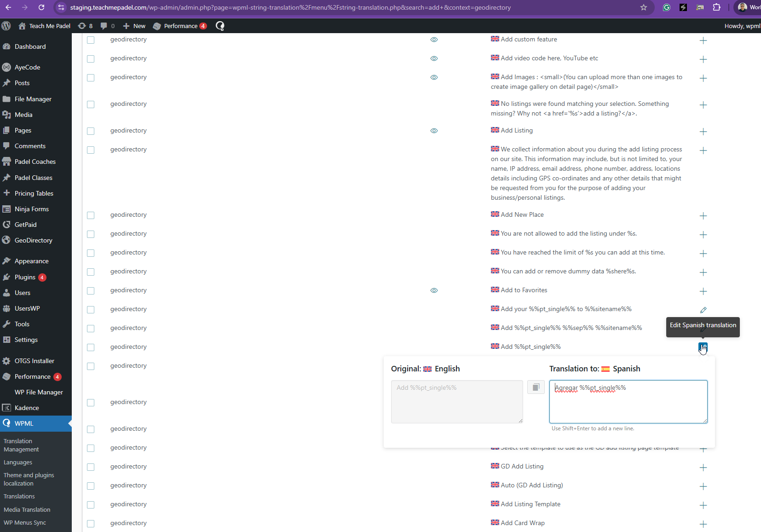
Task: Add translation for 'Auto (GD Add Listing)'
Action: click(x=703, y=486)
